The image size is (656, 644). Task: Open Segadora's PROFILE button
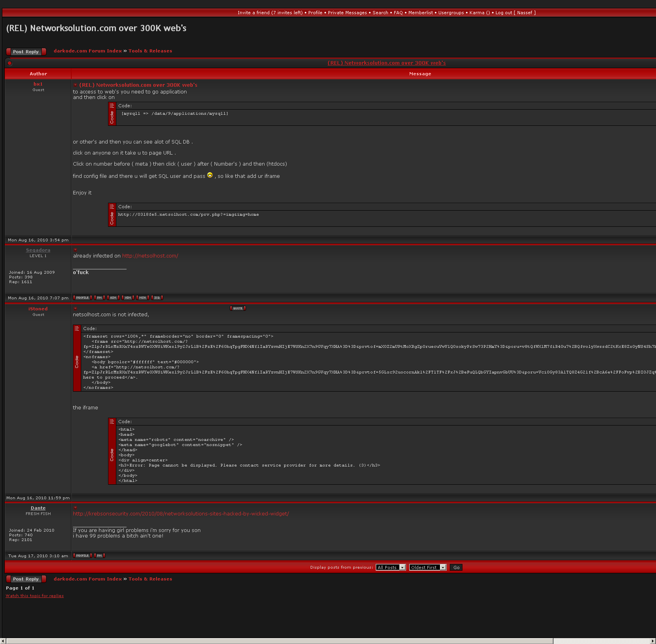pos(82,298)
